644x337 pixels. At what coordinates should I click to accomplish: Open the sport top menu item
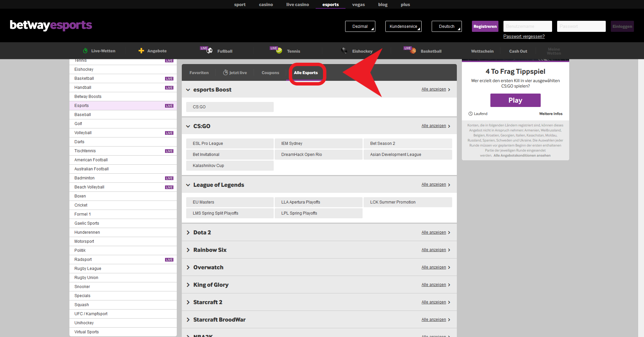[x=240, y=4]
